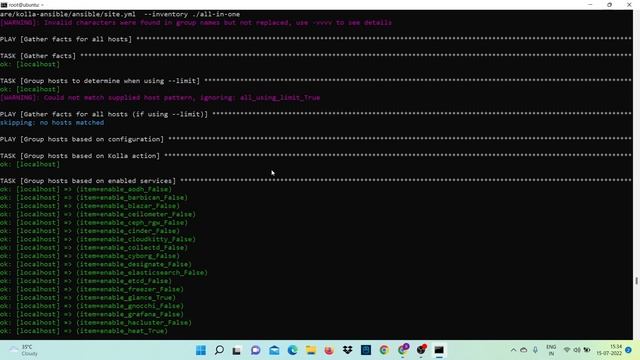Image resolution: width=640 pixels, height=360 pixels.
Task: Click the enable_blazar_False output line
Action: 90,206
